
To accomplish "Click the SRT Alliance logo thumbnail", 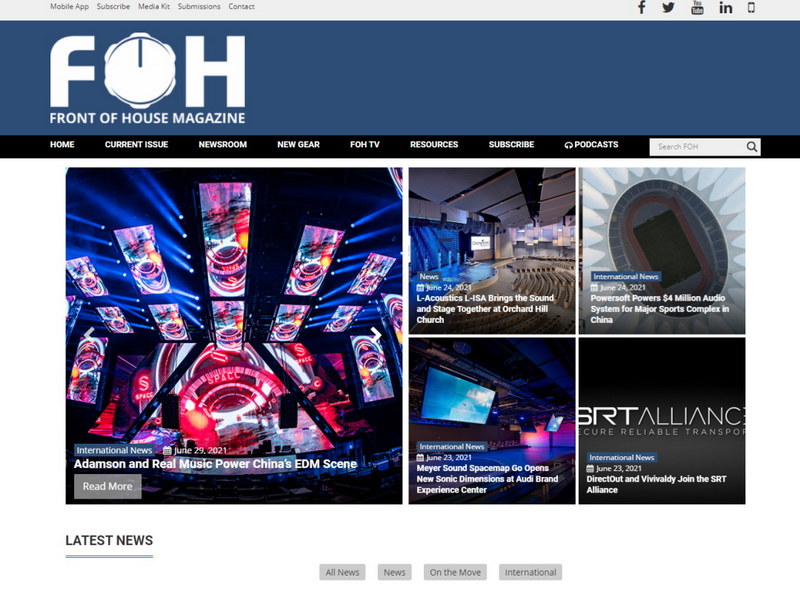I will coord(662,421).
